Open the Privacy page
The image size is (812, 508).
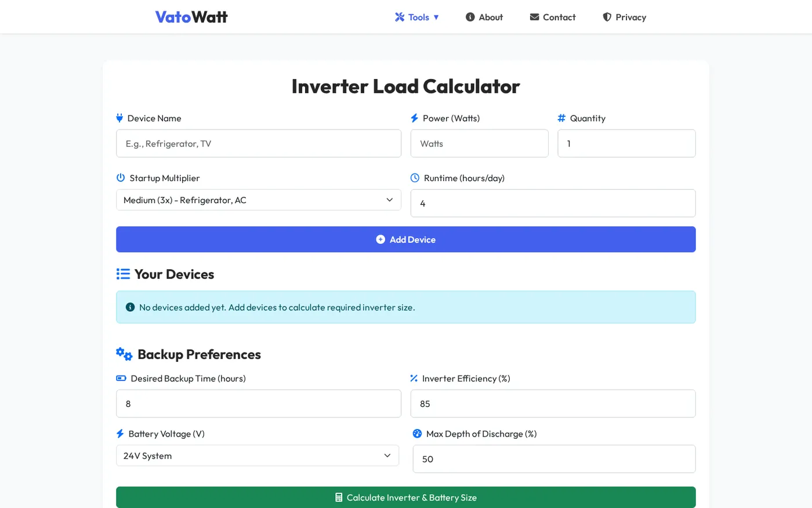[x=624, y=17]
